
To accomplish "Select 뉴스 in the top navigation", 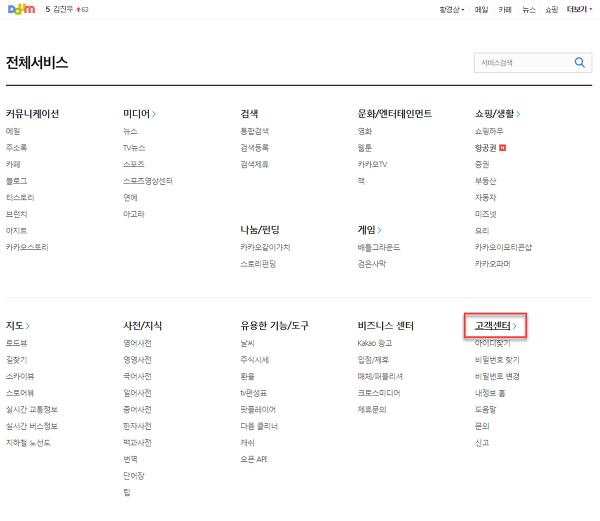I will (529, 10).
